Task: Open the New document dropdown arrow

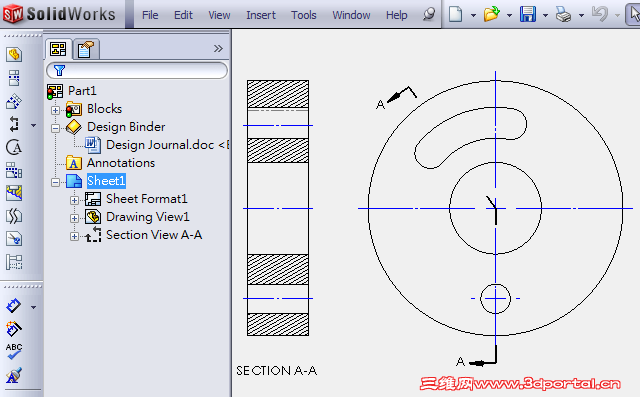Action: tap(473, 16)
